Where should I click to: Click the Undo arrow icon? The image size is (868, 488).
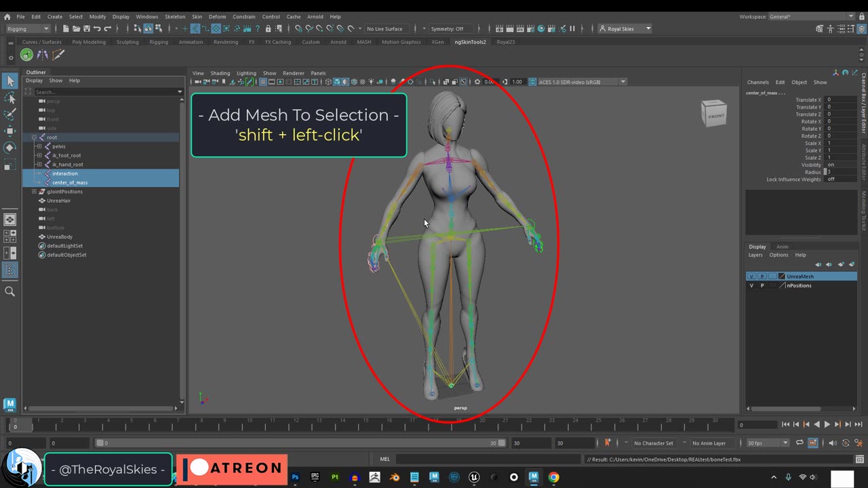(x=97, y=28)
